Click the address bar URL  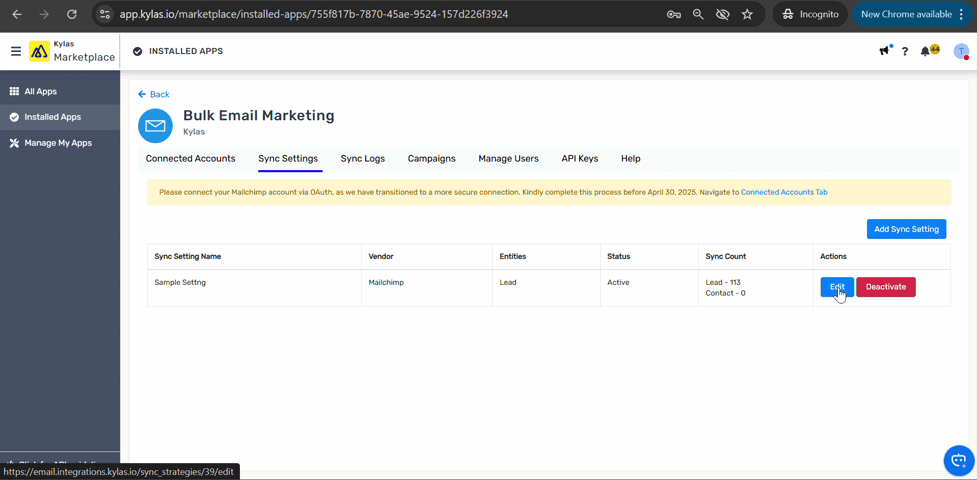click(313, 14)
